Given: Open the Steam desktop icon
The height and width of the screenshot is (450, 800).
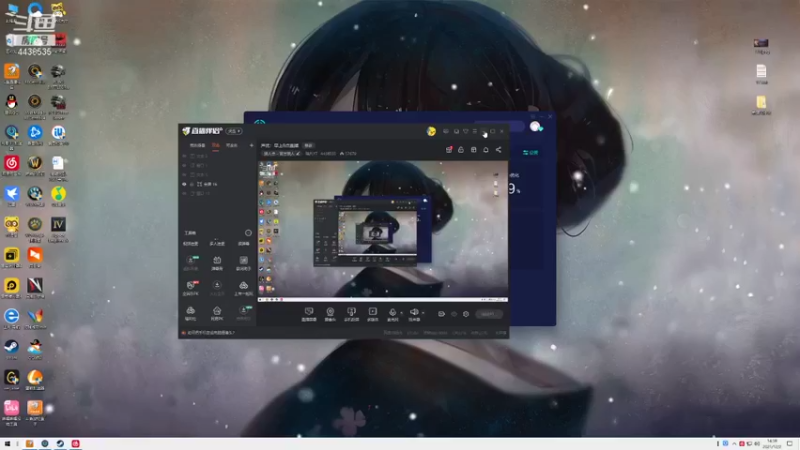Looking at the screenshot, I should coord(11,349).
